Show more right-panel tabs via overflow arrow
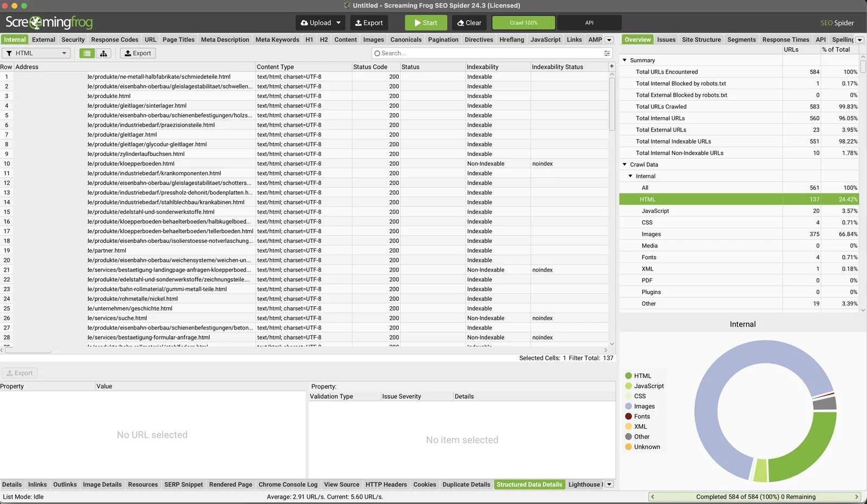This screenshot has height=504, width=867. point(859,40)
